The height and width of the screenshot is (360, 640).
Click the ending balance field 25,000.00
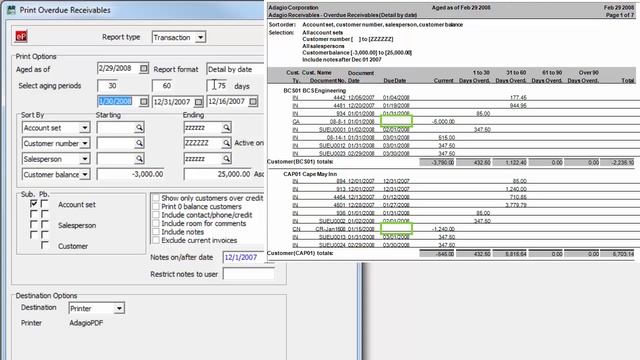coord(217,174)
